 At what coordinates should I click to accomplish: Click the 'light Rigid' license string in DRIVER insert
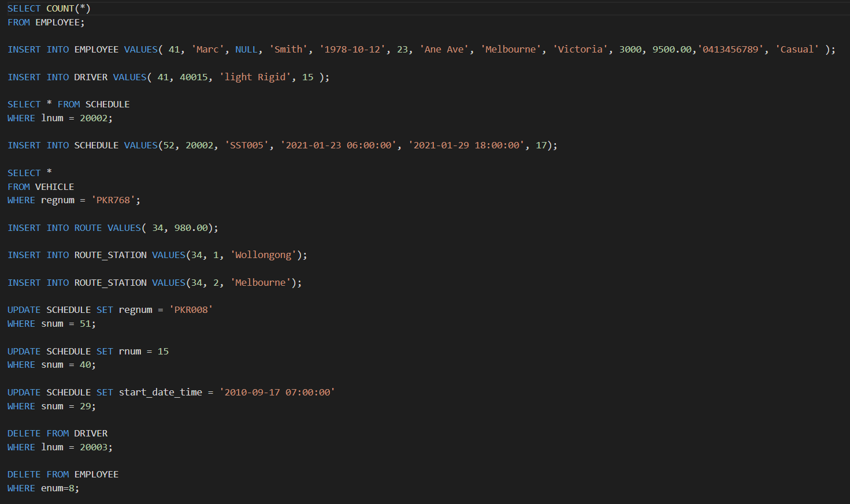pyautogui.click(x=255, y=77)
